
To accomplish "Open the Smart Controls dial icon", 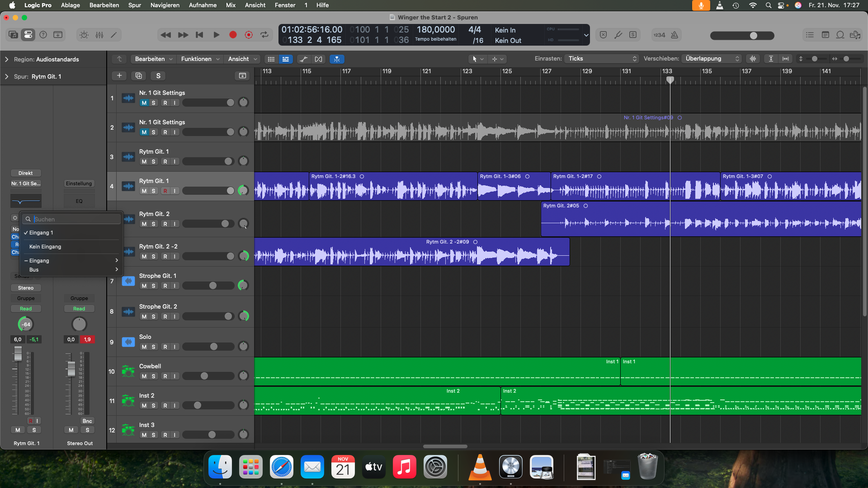I will pyautogui.click(x=84, y=35).
